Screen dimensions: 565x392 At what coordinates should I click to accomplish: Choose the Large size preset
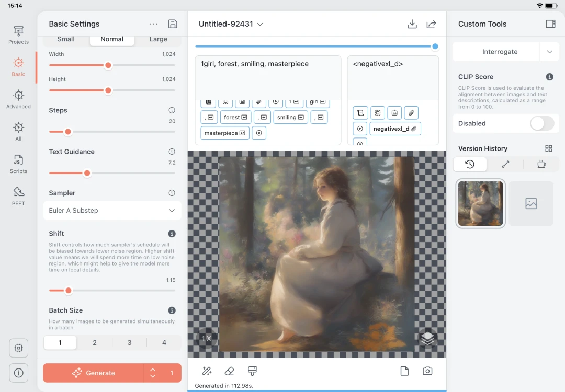[158, 39]
